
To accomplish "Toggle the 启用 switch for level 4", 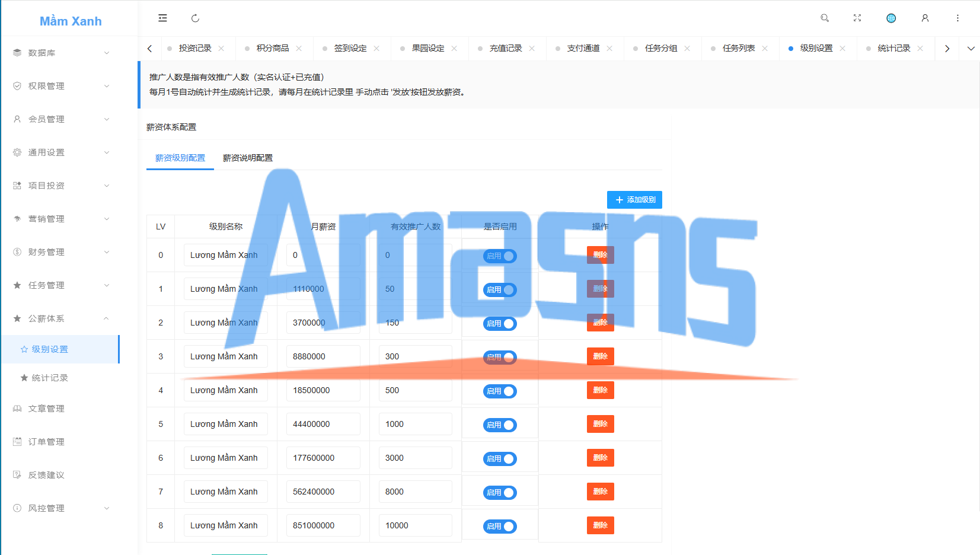I will pos(500,391).
